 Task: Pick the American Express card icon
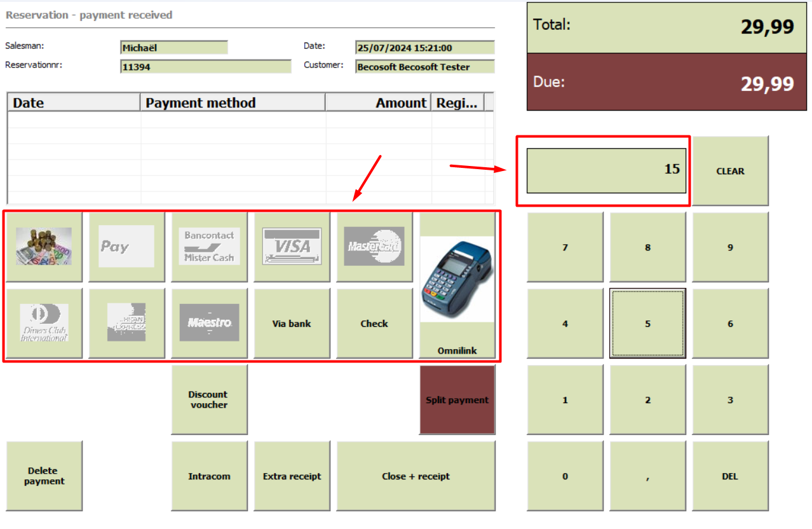pyautogui.click(x=127, y=323)
